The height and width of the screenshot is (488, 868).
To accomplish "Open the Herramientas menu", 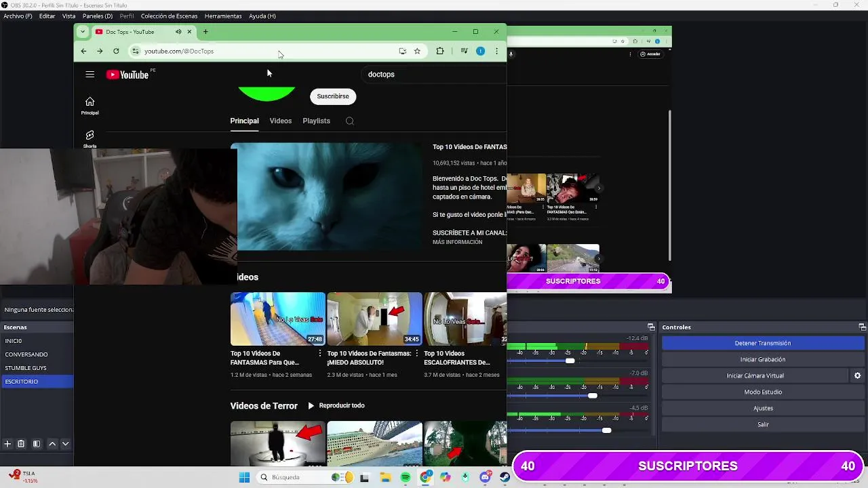I will point(223,16).
